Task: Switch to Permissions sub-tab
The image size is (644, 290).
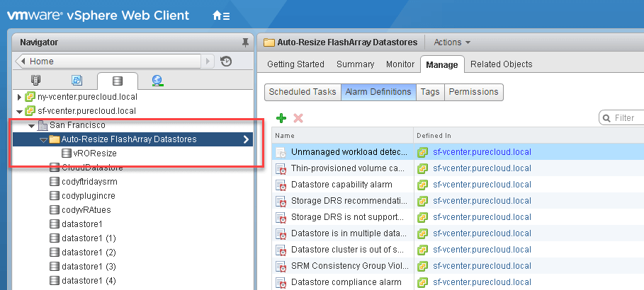Action: pyautogui.click(x=473, y=92)
